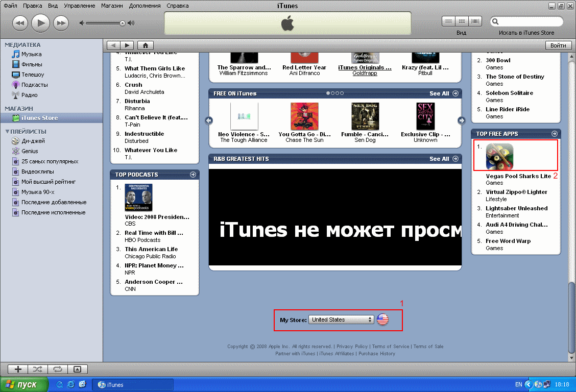Adjust the volume slider knob
The width and height of the screenshot is (576, 392).
123,23
